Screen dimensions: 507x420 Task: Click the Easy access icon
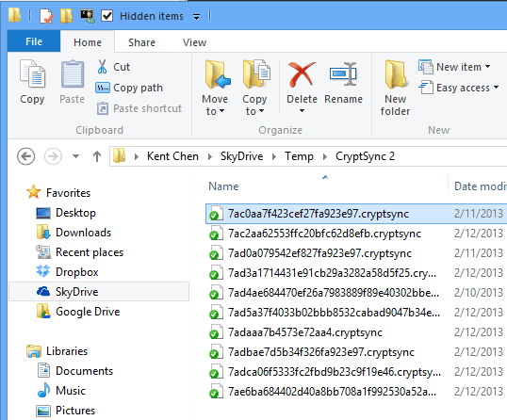click(x=426, y=88)
